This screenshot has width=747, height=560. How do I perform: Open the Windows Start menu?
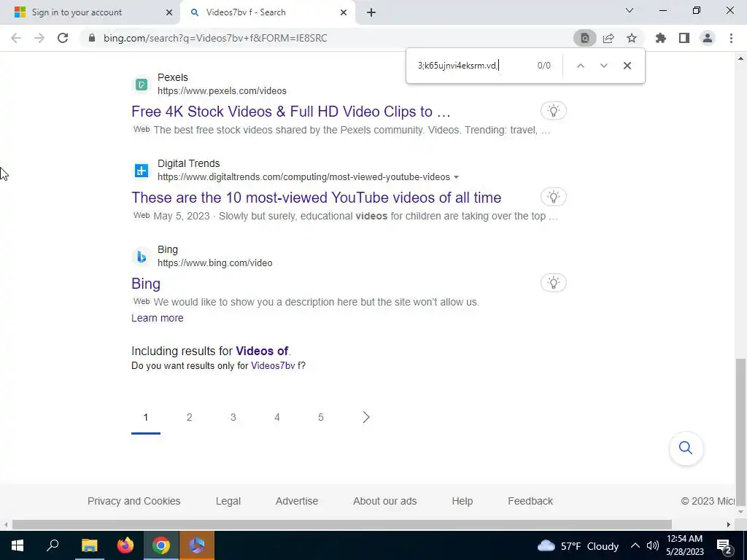pos(18,545)
